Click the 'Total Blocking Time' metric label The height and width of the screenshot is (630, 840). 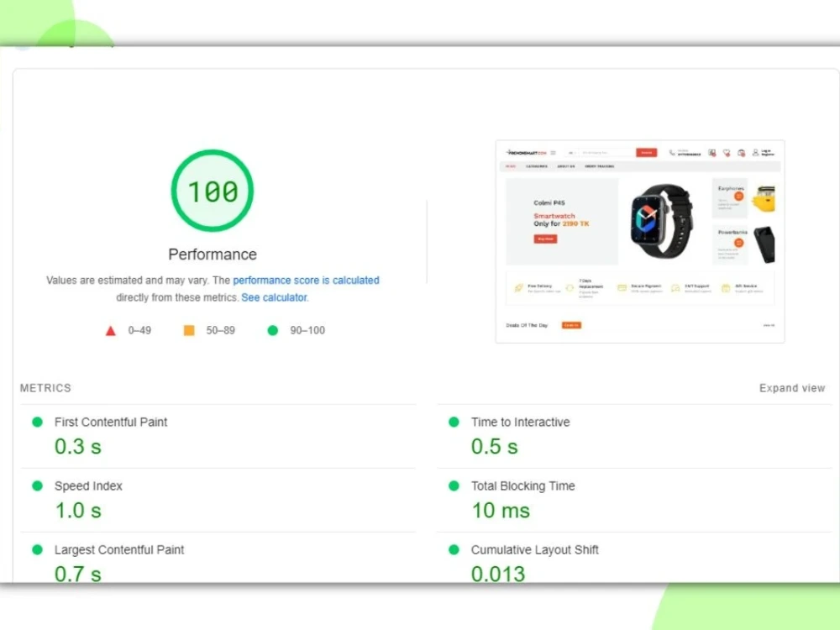[522, 486]
